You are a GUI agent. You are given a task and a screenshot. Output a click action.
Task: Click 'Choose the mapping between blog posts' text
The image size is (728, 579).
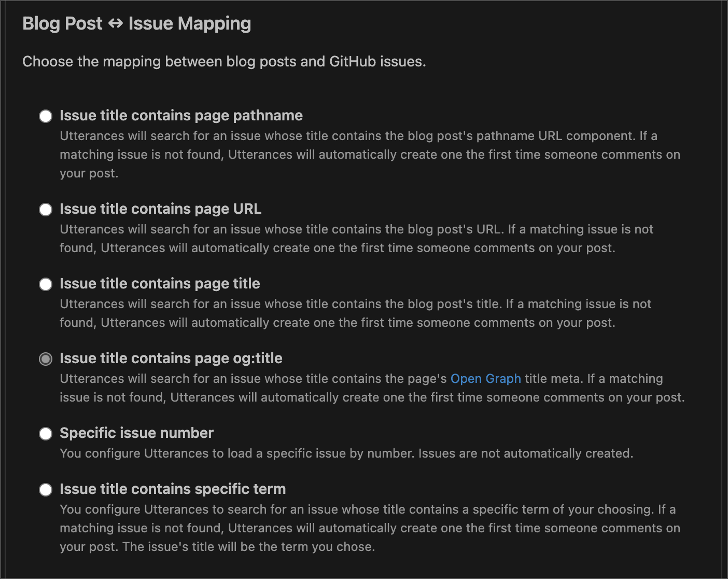click(x=160, y=62)
